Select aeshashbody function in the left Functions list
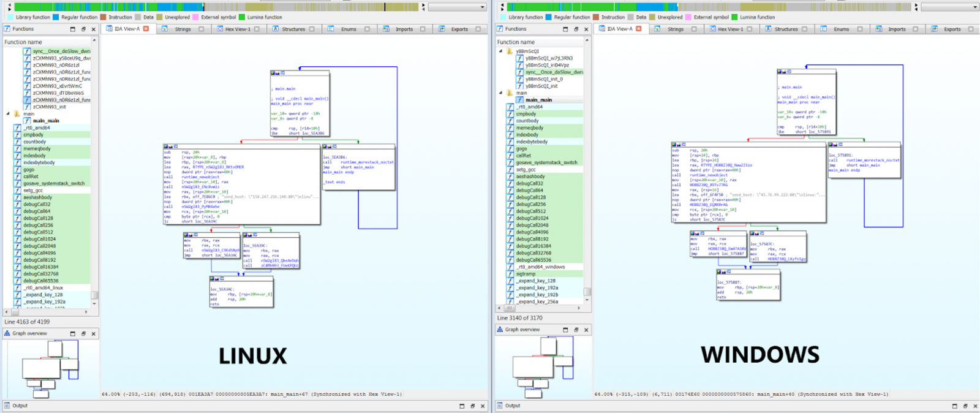This screenshot has height=413, width=980. (37, 197)
